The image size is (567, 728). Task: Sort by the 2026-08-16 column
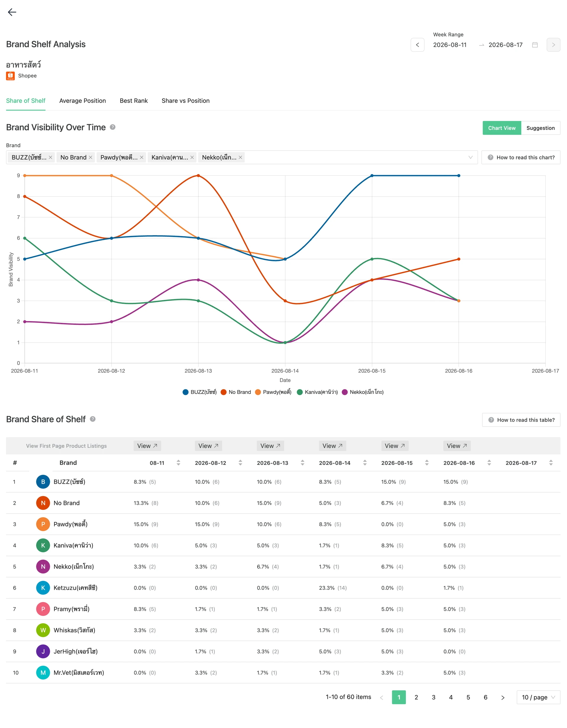tap(489, 463)
